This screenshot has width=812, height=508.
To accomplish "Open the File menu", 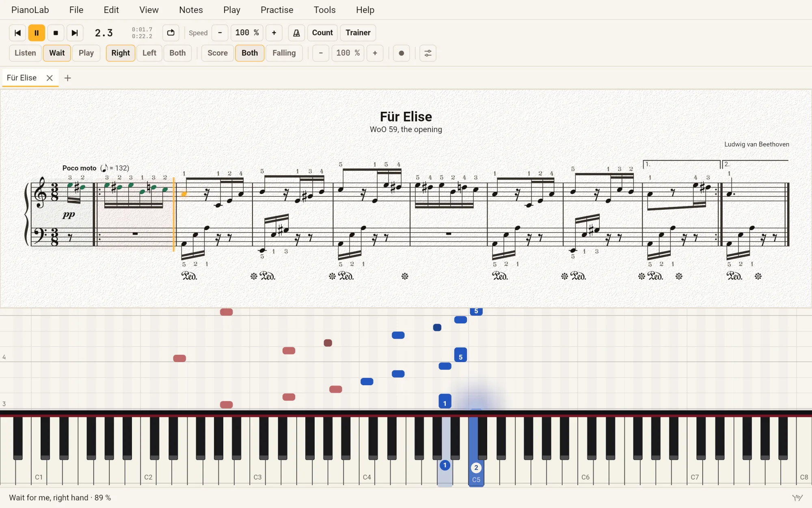I will [76, 10].
